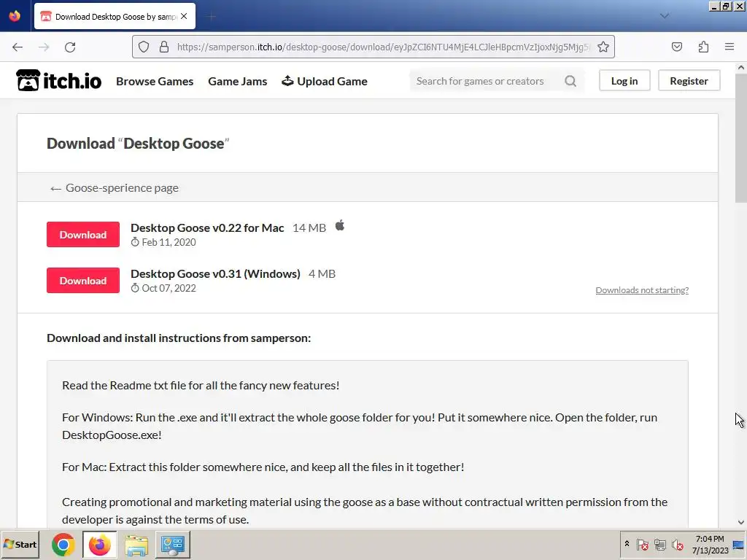Open a new tab with plus button
Screen dimensions: 747x560
[211, 17]
